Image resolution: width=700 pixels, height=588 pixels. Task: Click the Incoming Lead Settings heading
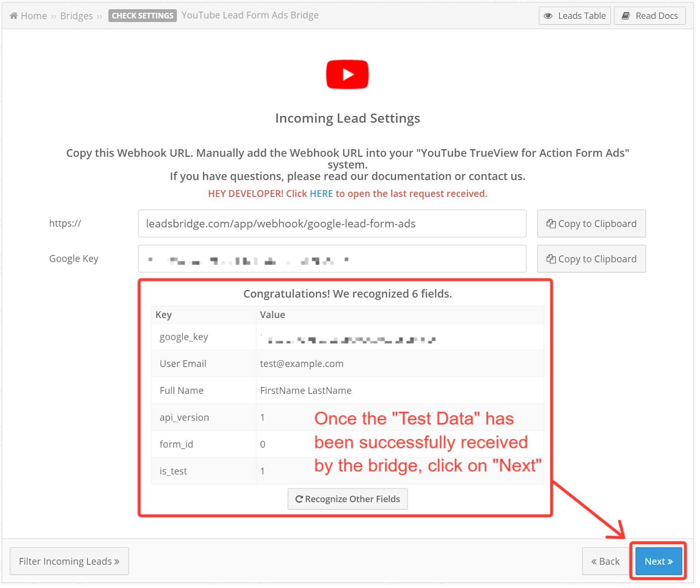(348, 119)
